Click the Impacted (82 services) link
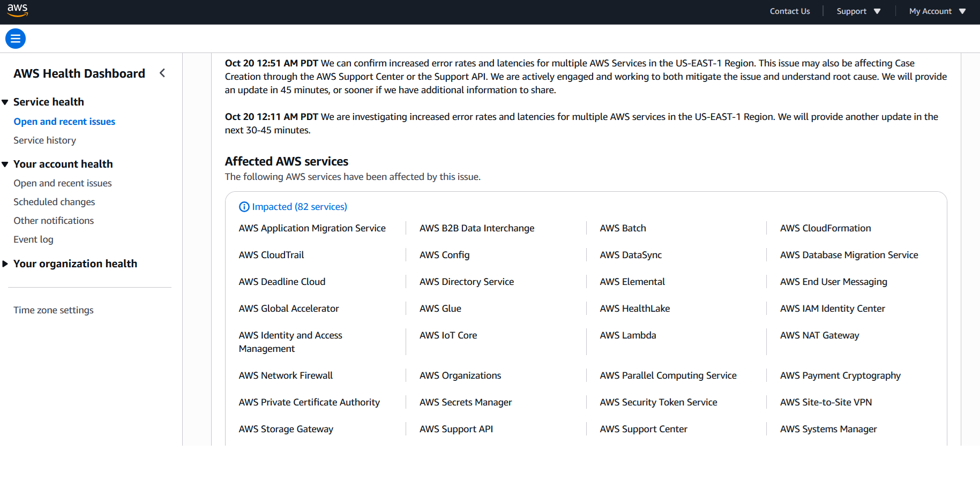 (x=300, y=207)
